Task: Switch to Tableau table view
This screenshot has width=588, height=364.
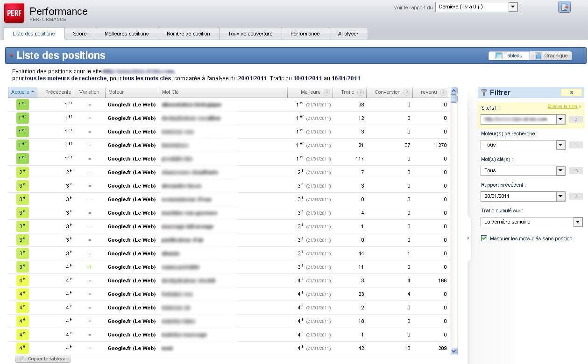Action: [x=509, y=56]
